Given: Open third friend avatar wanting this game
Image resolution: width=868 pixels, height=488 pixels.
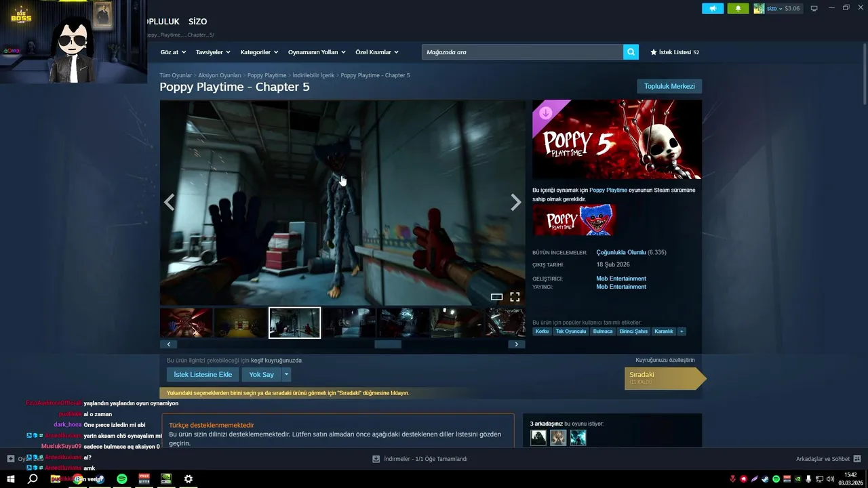Looking at the screenshot, I should tap(578, 438).
